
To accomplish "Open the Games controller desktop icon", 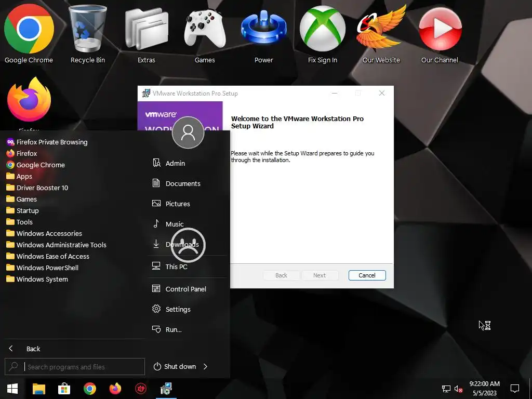I will pyautogui.click(x=205, y=34).
